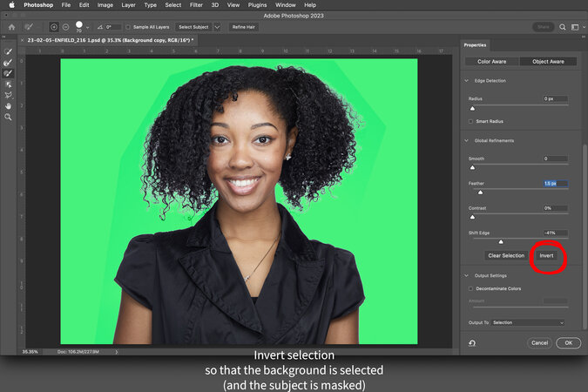The width and height of the screenshot is (588, 392).
Task: Click the Home icon in options bar
Action: [11, 27]
